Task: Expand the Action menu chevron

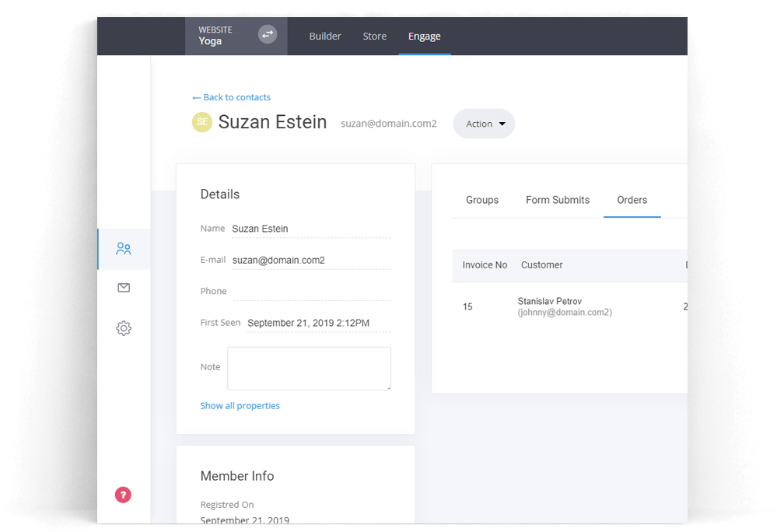Action: click(x=502, y=123)
